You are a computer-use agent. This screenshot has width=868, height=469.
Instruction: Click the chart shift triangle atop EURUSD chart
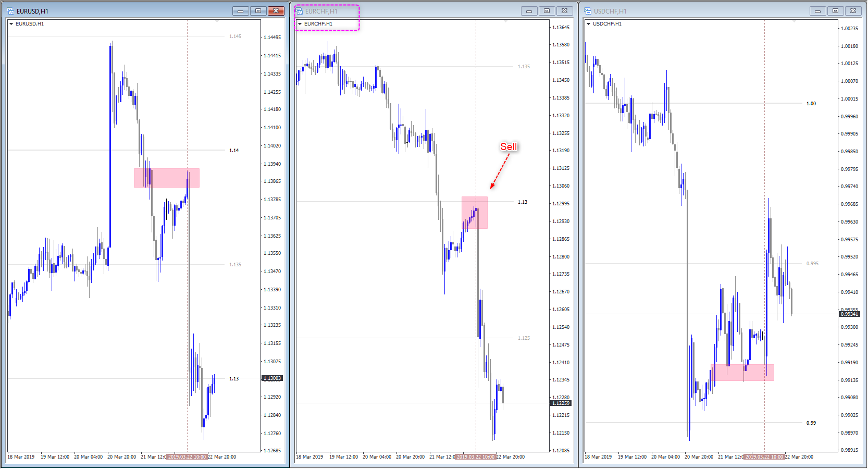tap(216, 21)
